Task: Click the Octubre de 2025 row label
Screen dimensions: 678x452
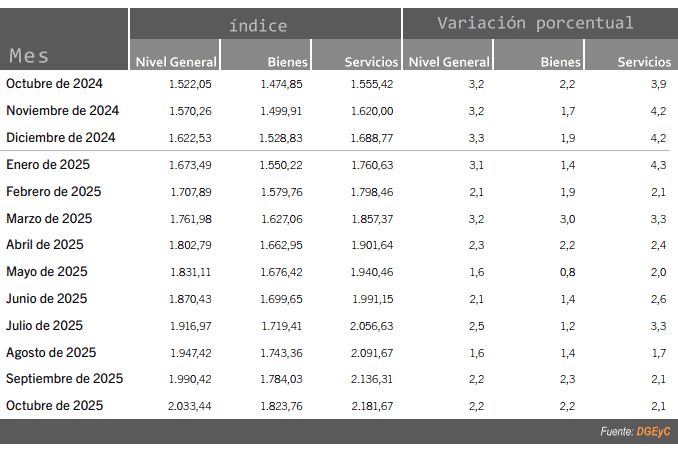Action: point(55,406)
